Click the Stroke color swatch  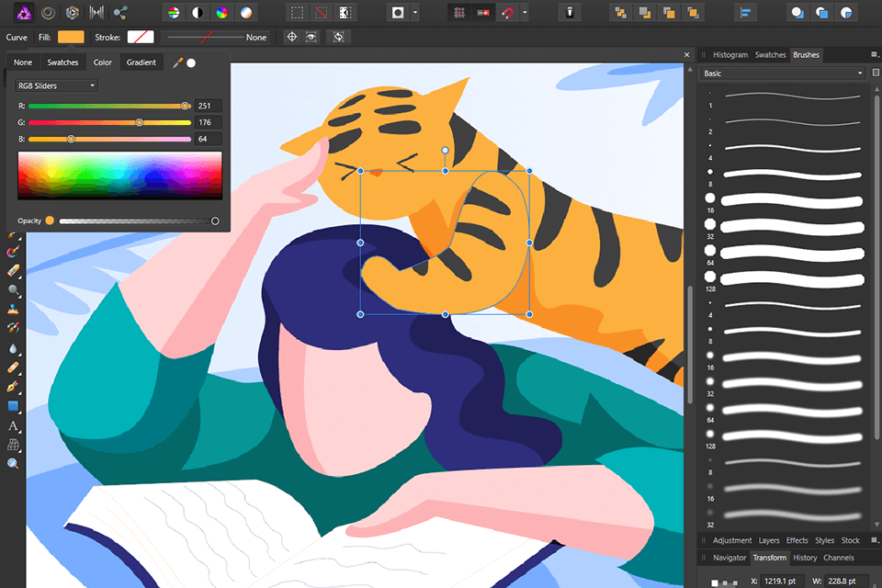(x=141, y=37)
